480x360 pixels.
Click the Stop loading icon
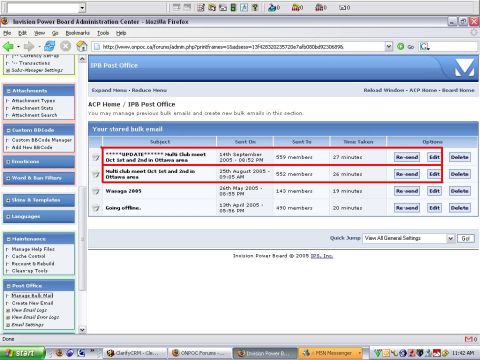tap(66, 46)
